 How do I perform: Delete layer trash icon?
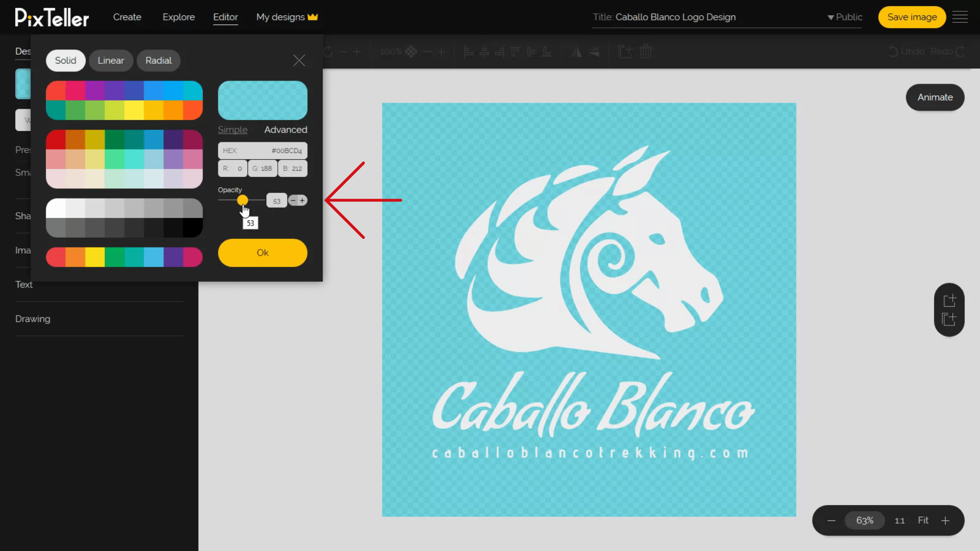coord(646,52)
